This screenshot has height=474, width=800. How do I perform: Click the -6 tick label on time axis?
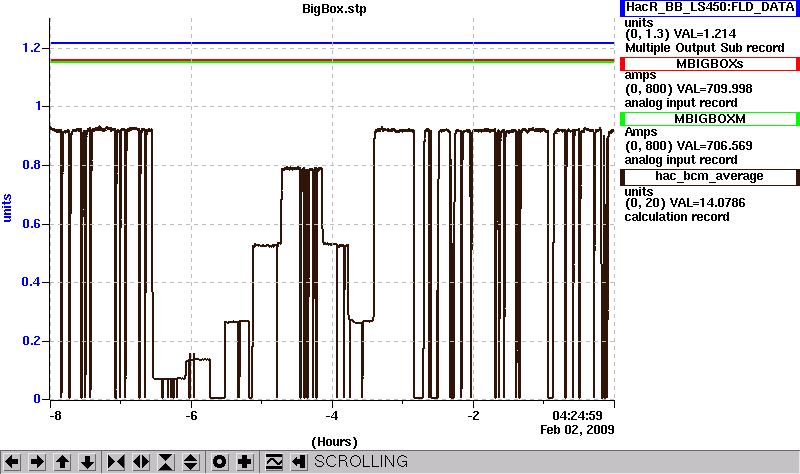tap(191, 415)
